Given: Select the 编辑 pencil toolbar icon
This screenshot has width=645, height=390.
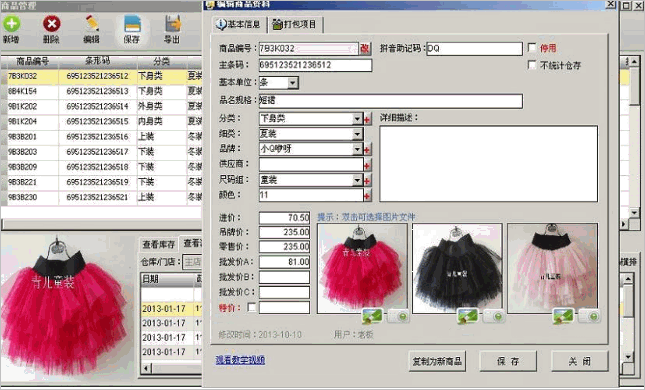Looking at the screenshot, I should (x=92, y=23).
